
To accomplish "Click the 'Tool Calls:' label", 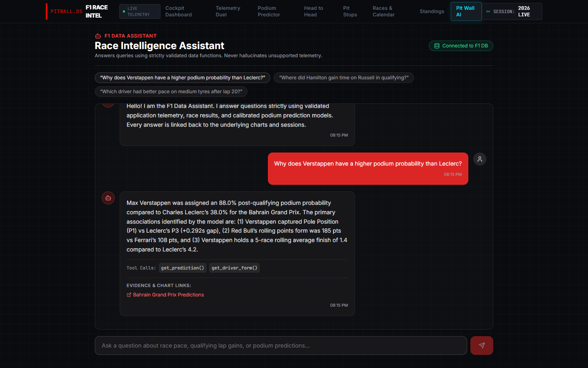I will pyautogui.click(x=141, y=268).
